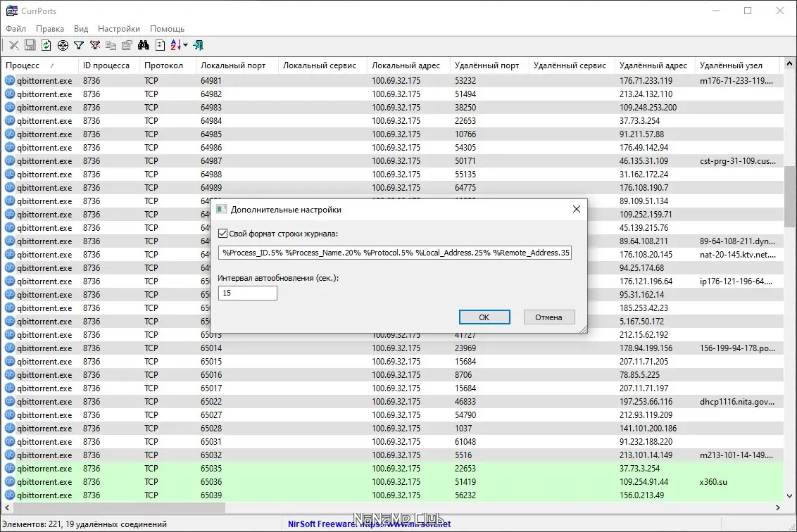Click the Отмена button

[x=549, y=317]
